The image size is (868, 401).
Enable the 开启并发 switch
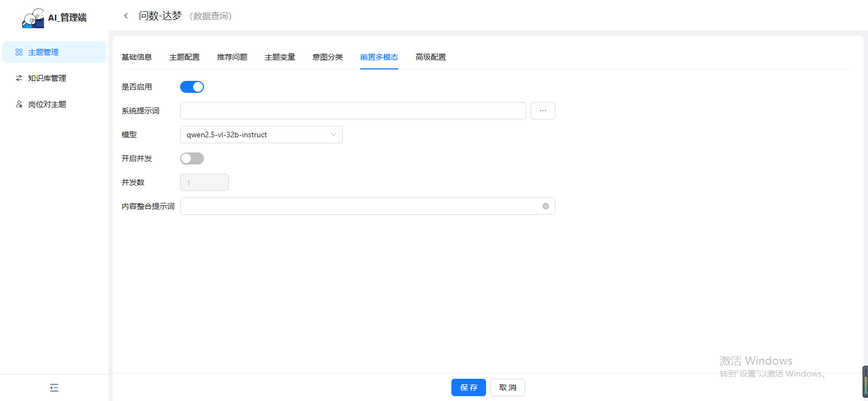tap(192, 158)
